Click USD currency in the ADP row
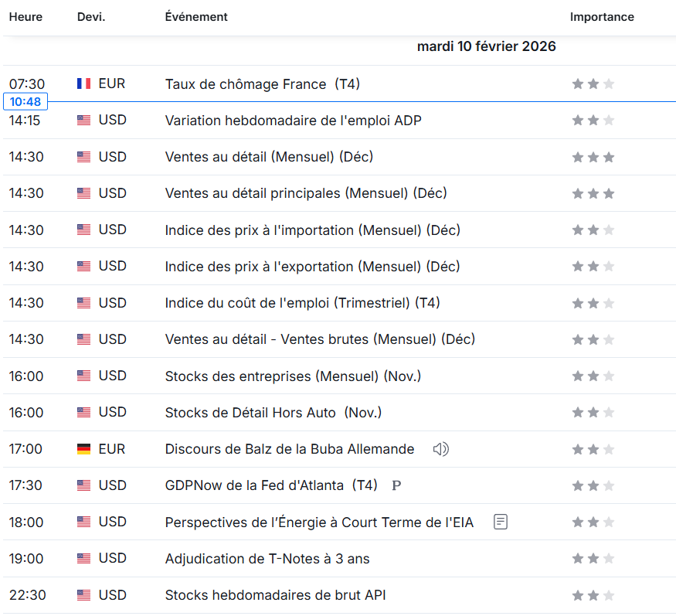The image size is (676, 616). pos(113,120)
